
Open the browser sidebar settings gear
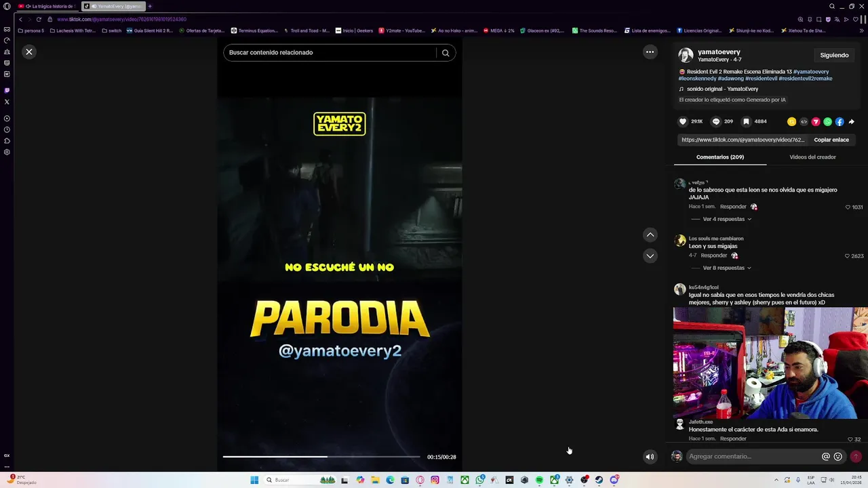pyautogui.click(x=7, y=152)
